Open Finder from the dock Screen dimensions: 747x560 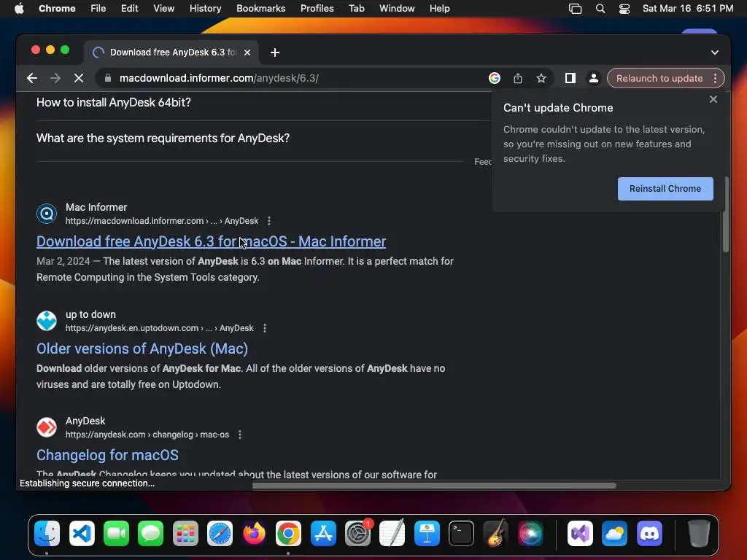click(47, 533)
